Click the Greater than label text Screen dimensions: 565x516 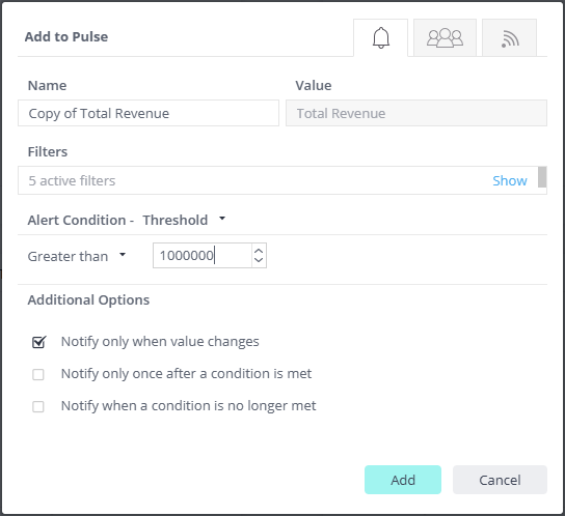tap(68, 256)
